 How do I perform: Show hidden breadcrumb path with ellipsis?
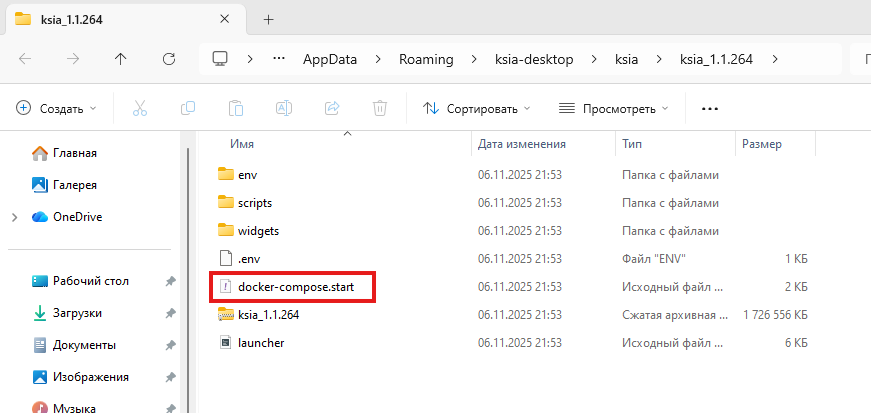click(279, 59)
